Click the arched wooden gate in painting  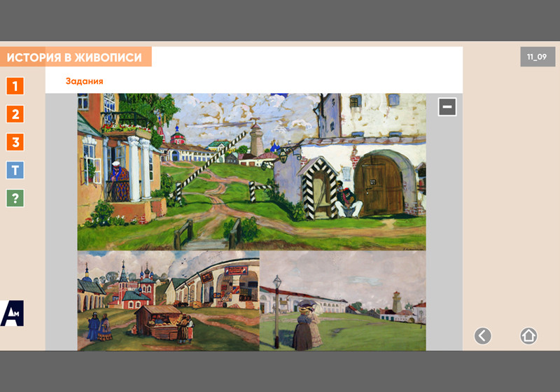click(378, 184)
